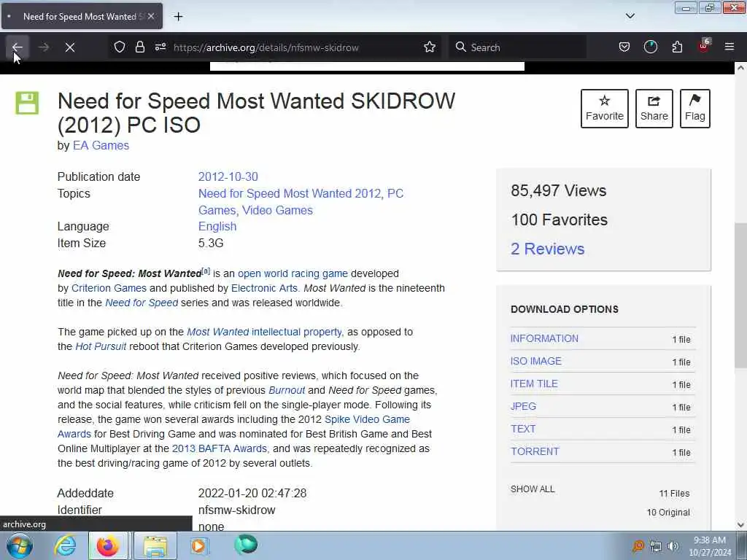Open INFORMATION download option
747x560 pixels.
click(x=544, y=338)
